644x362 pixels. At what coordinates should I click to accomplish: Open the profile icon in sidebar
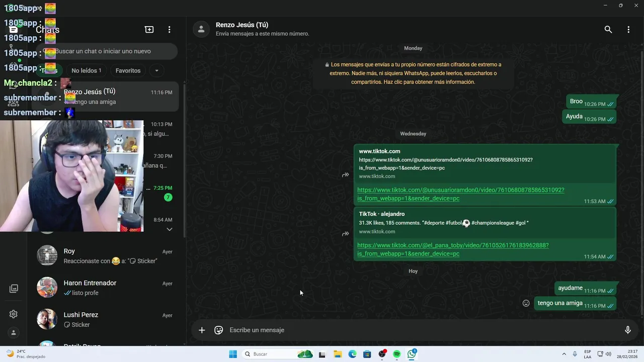coord(14,332)
